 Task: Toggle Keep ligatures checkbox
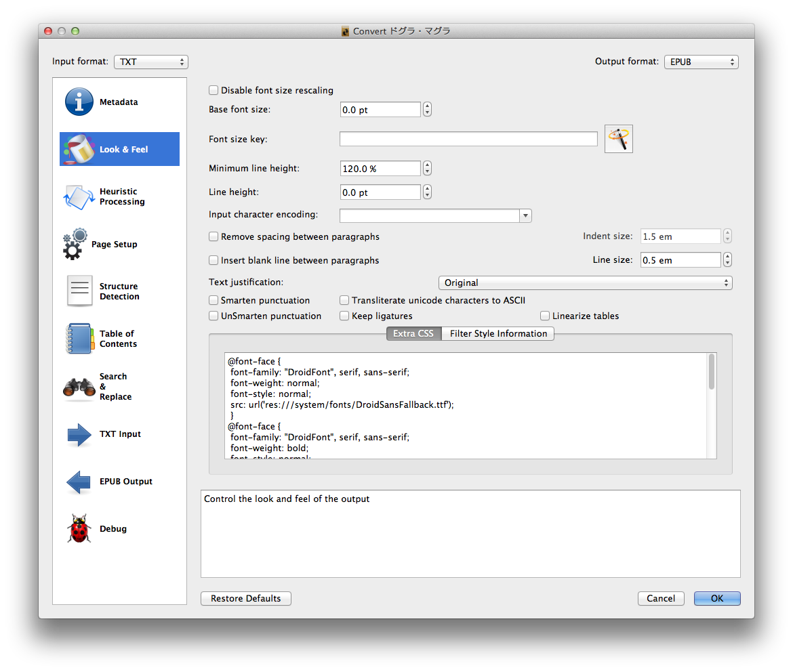344,316
